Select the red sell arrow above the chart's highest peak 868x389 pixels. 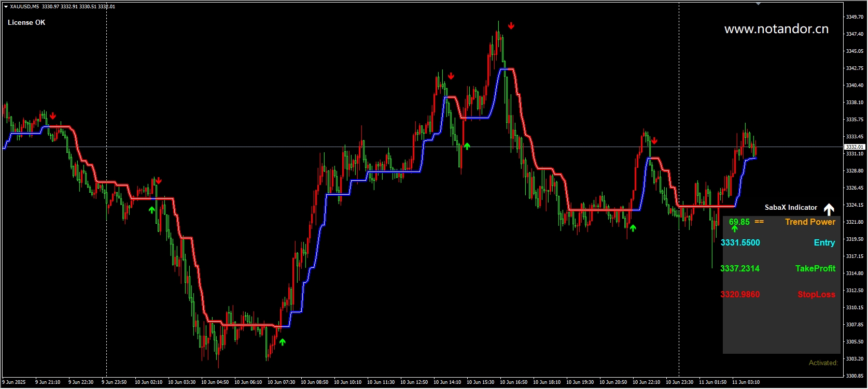[511, 26]
